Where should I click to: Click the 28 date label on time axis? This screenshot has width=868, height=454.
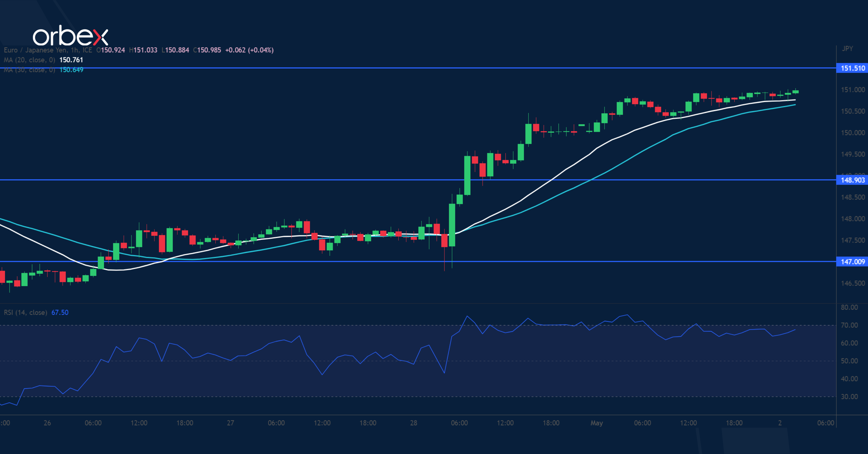414,423
